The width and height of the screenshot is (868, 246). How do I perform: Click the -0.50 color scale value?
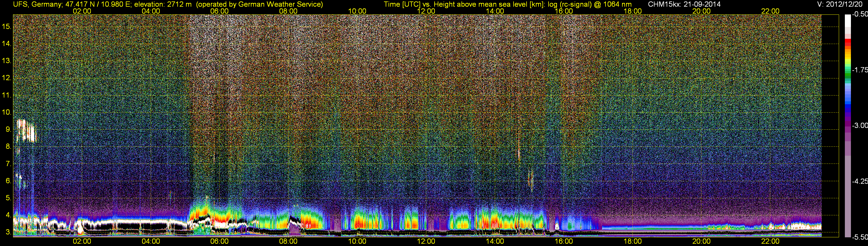click(860, 14)
